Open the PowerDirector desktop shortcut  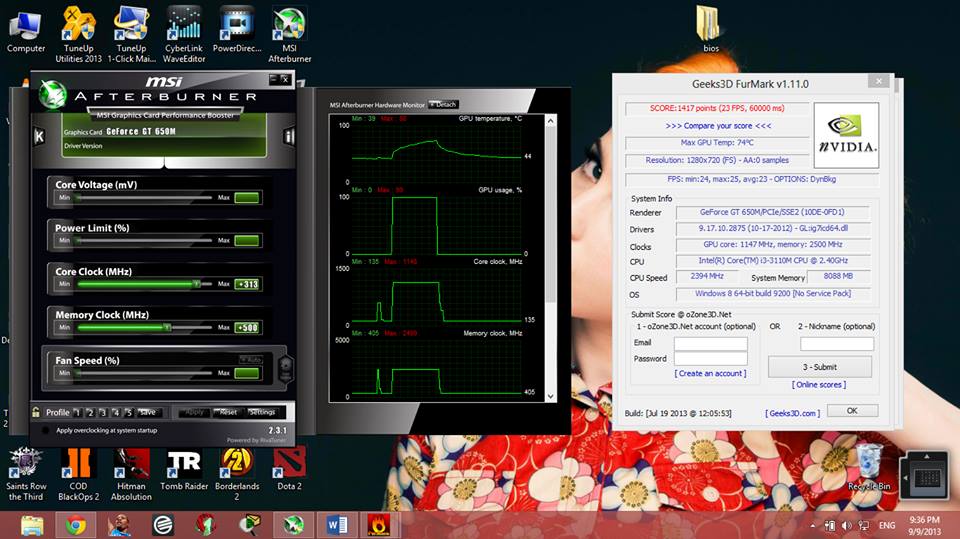(237, 31)
